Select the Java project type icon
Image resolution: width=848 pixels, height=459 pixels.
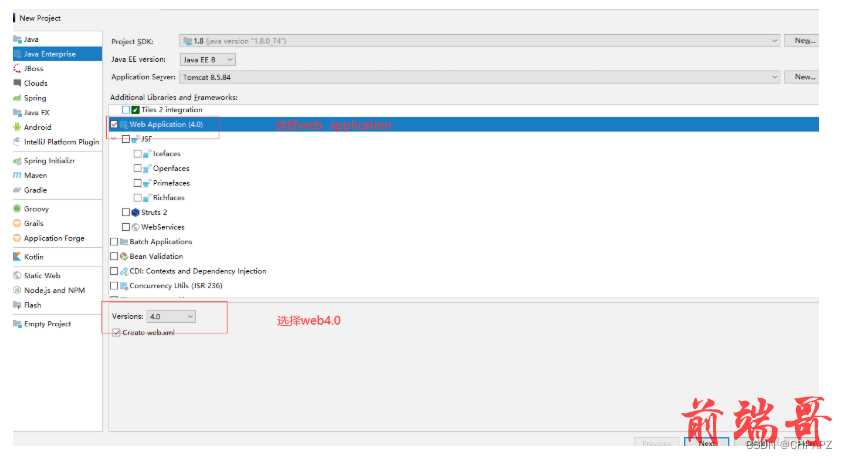click(x=17, y=39)
